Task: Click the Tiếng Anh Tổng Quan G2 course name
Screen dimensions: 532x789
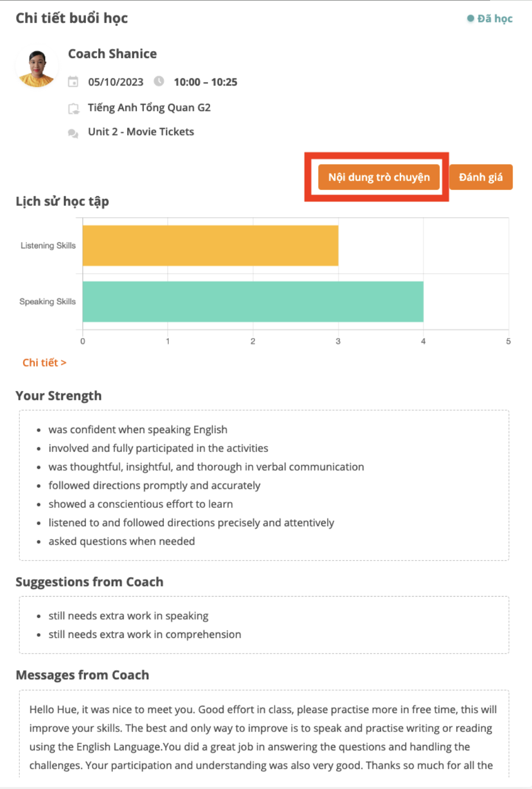Action: pyautogui.click(x=149, y=107)
